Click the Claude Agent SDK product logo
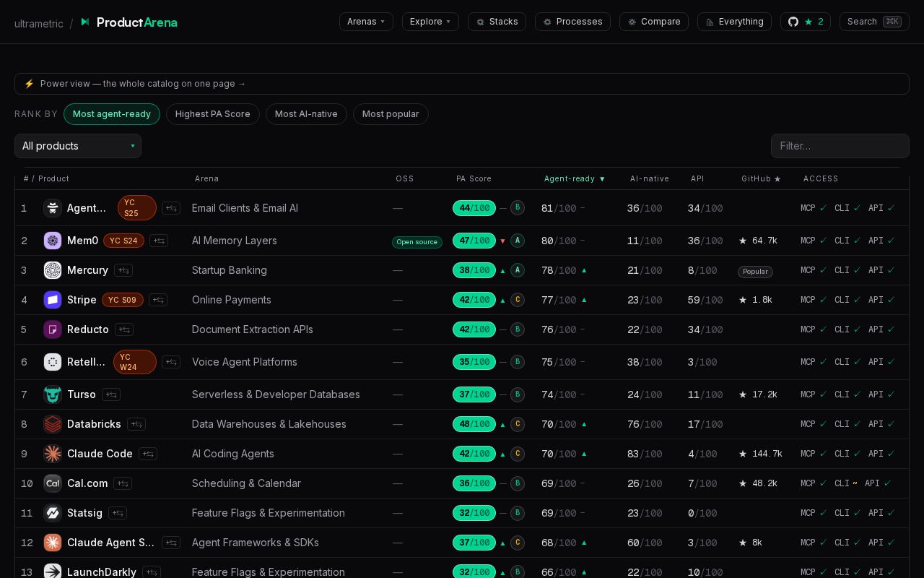 point(53,543)
